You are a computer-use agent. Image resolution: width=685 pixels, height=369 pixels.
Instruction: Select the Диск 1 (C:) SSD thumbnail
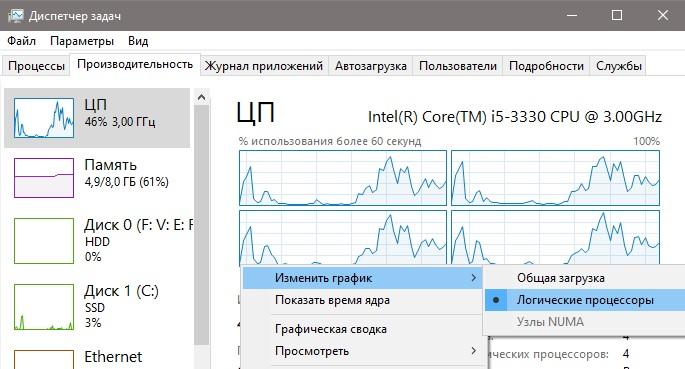tap(44, 307)
